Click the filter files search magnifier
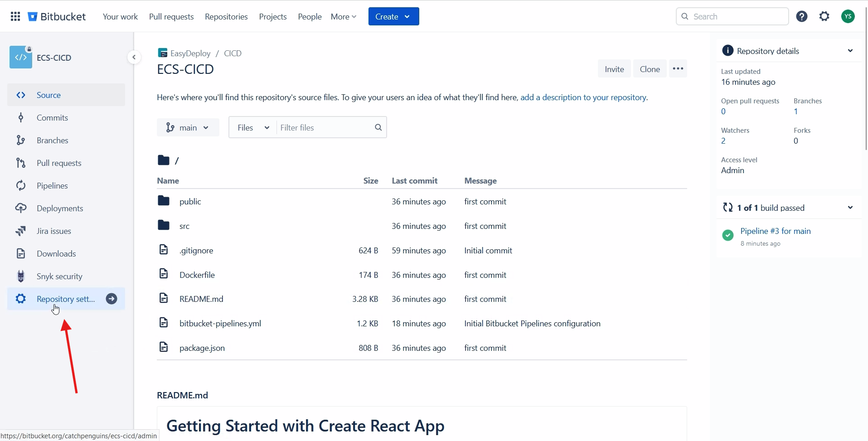 coord(378,128)
